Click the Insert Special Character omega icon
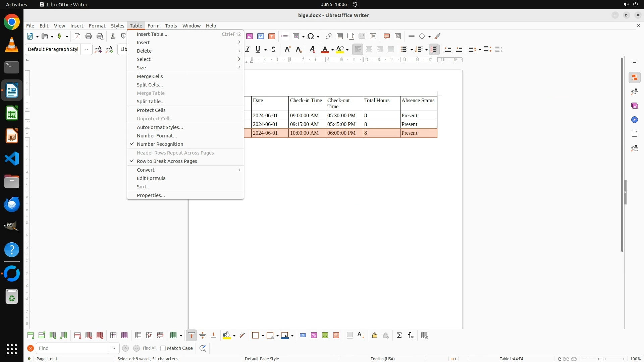This screenshot has width=644, height=362. 311,36
